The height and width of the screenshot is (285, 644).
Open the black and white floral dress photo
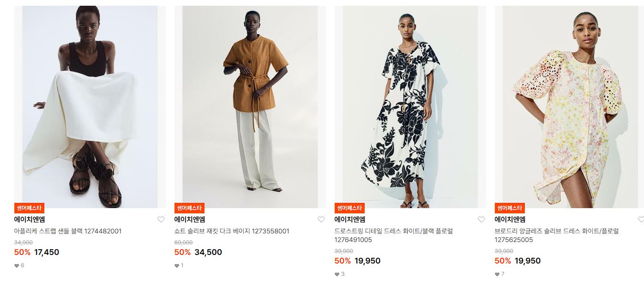point(410,107)
